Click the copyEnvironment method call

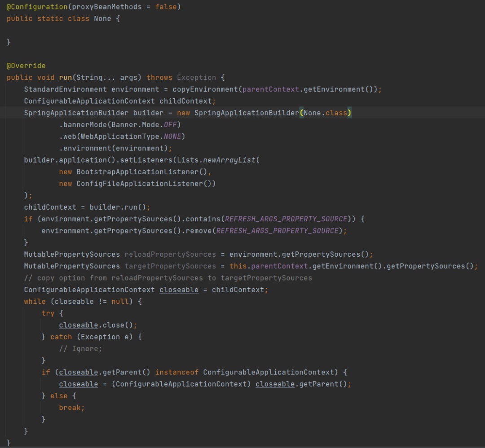(205, 89)
